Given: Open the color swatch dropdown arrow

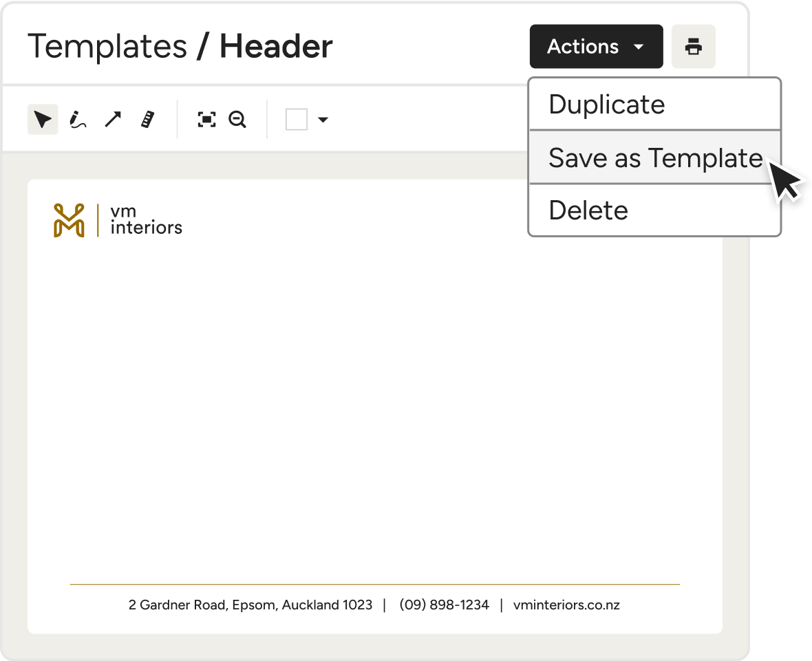Looking at the screenshot, I should tap(323, 120).
